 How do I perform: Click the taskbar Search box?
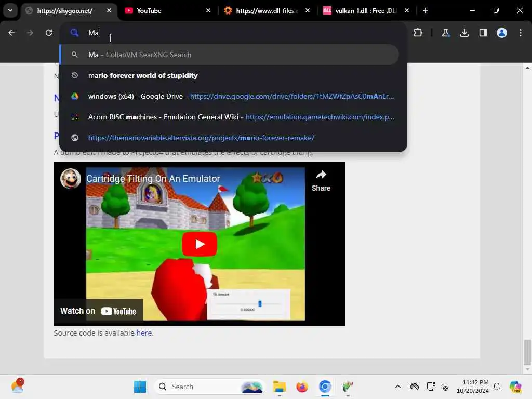click(x=210, y=387)
